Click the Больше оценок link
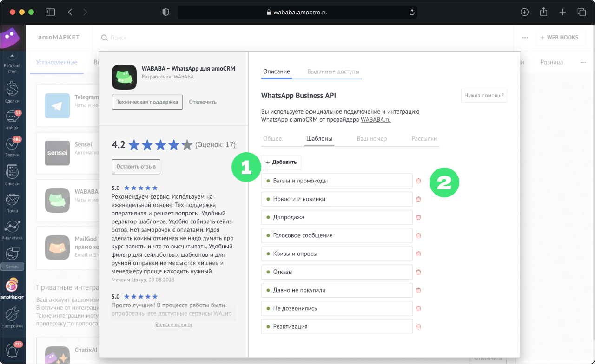 pos(173,325)
